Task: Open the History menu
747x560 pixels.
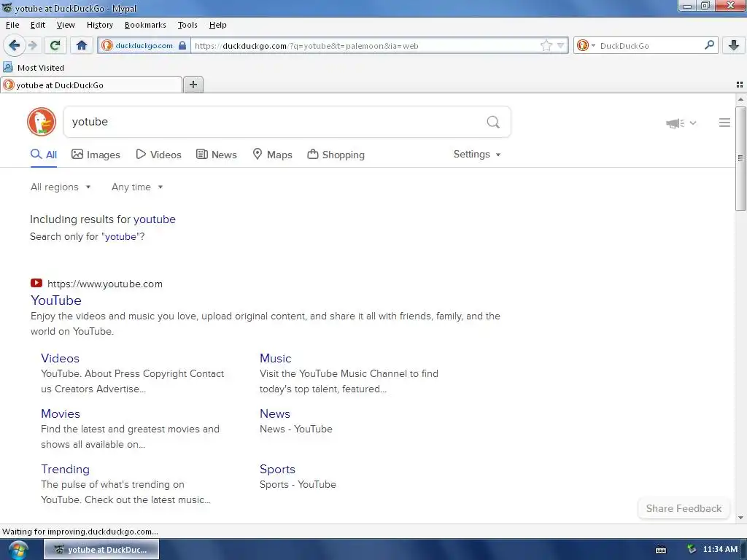Action: (x=99, y=25)
